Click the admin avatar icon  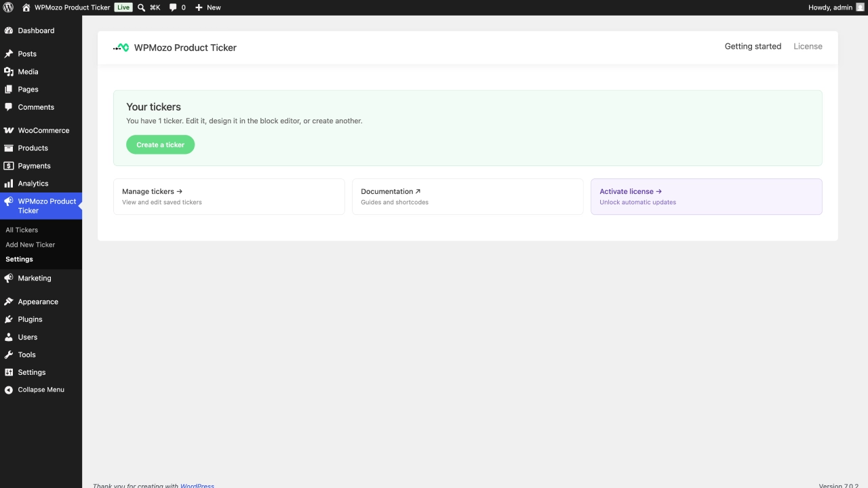click(x=861, y=7)
